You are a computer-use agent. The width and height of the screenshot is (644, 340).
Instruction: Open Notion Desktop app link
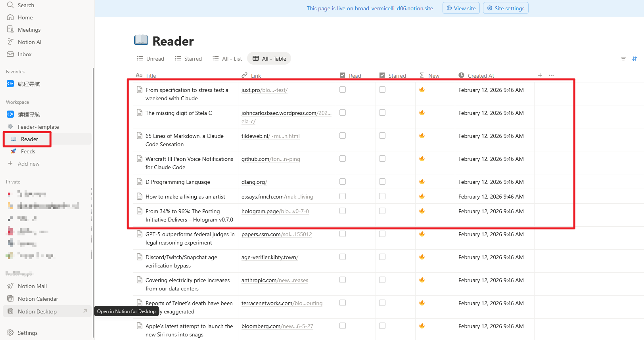click(x=37, y=311)
